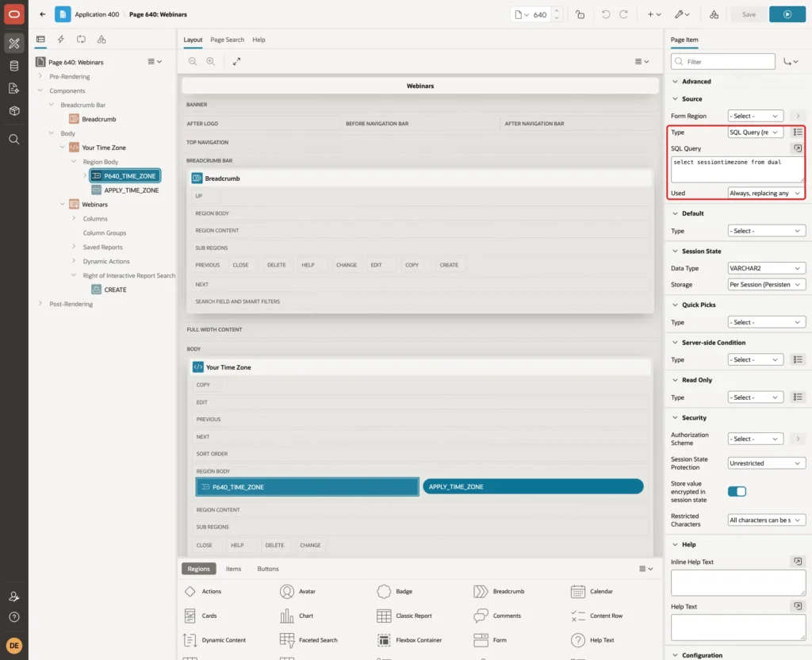This screenshot has height=660, width=812.
Task: Click the property Filter search field
Action: 723,62
